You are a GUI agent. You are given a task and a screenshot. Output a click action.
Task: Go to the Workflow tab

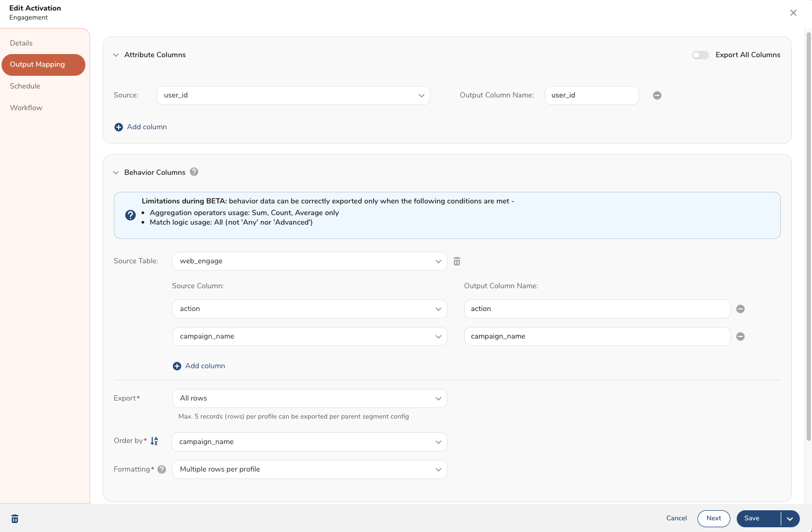(26, 108)
